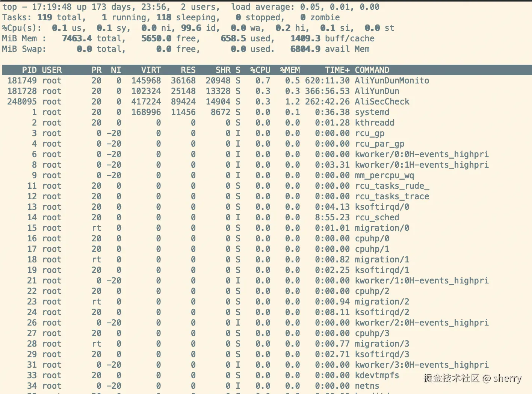Click the 119 total tasks count
This screenshot has height=394, width=532.
click(45, 17)
